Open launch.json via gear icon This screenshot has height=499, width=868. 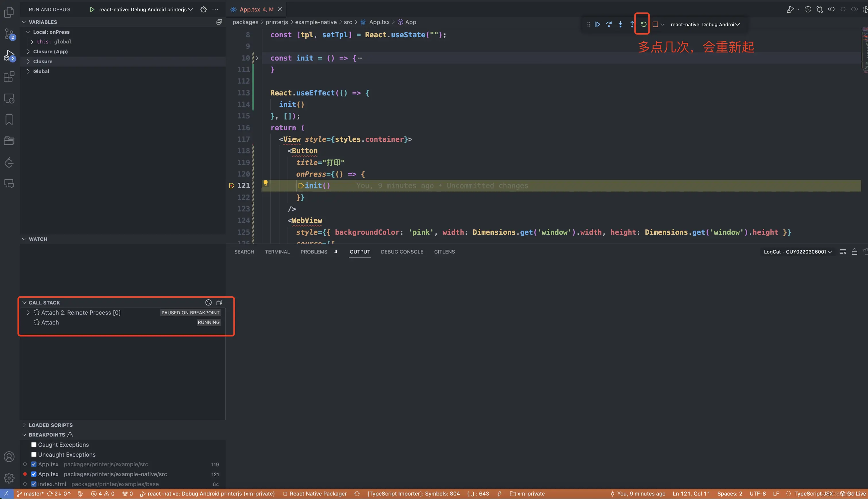[204, 9]
